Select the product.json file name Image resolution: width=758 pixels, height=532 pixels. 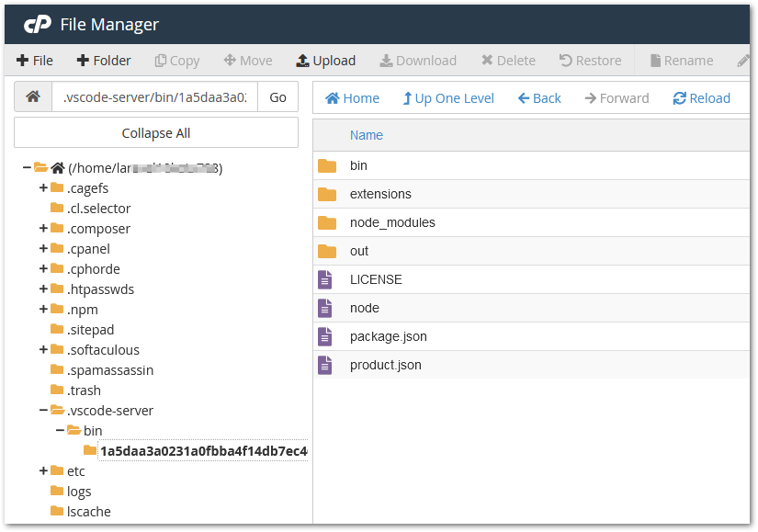tap(386, 365)
